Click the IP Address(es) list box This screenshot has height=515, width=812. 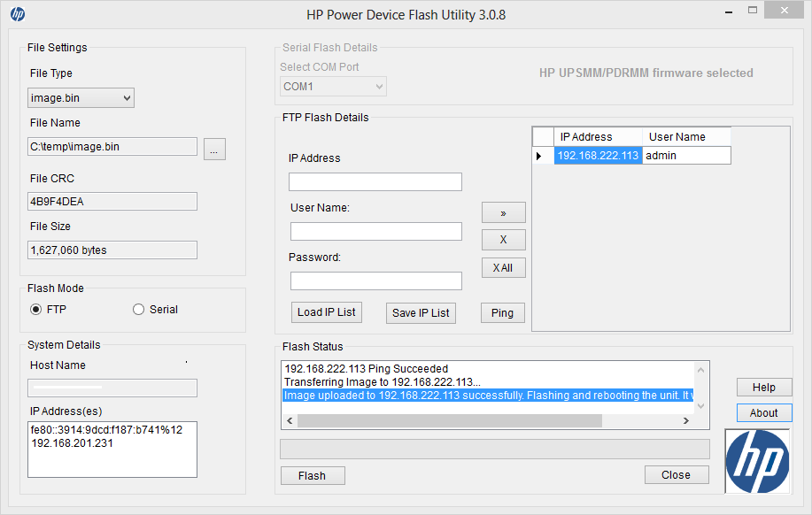point(112,450)
